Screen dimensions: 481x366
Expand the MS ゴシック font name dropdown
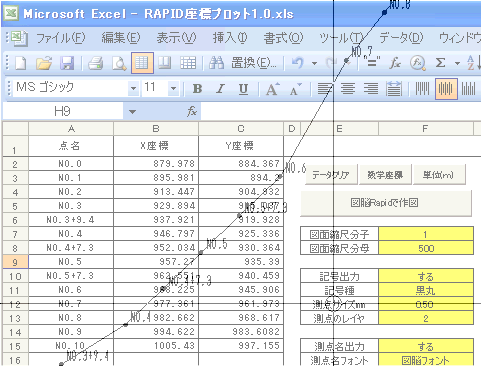(133, 89)
